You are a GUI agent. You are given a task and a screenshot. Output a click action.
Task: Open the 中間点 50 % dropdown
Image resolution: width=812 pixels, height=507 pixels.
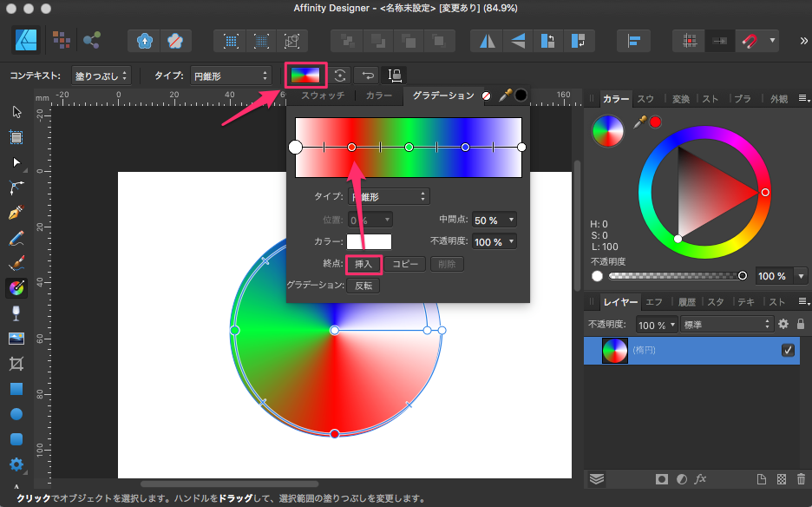494,221
